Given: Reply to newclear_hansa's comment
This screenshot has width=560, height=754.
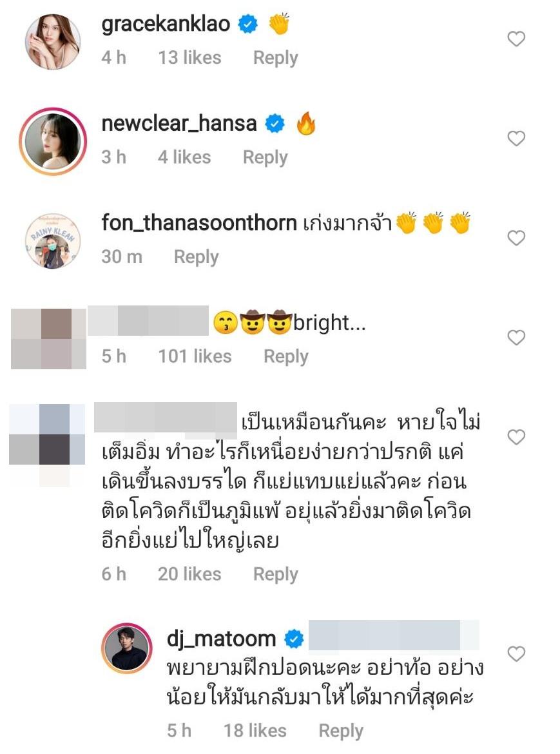Looking at the screenshot, I should [265, 157].
